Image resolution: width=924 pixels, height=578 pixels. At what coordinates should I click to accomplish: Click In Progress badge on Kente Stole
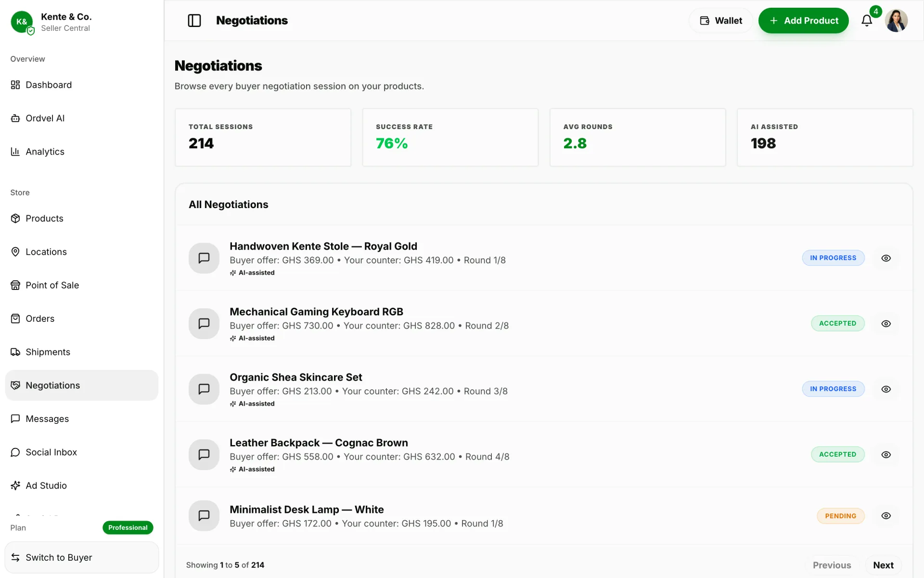point(833,258)
